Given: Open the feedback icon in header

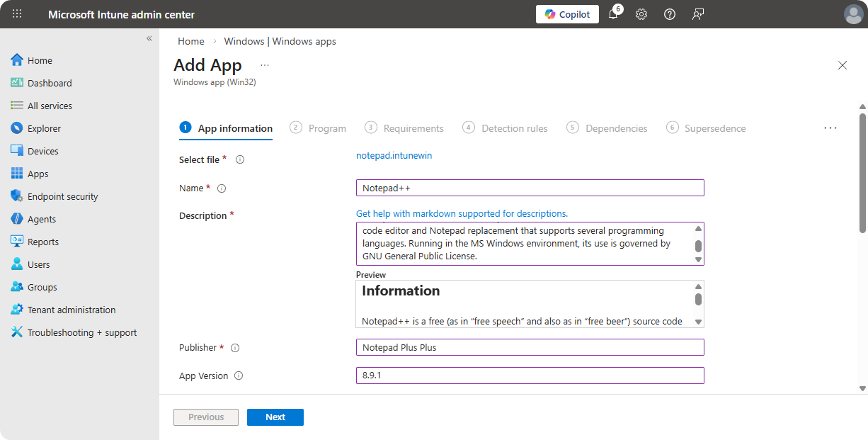Looking at the screenshot, I should (x=698, y=14).
